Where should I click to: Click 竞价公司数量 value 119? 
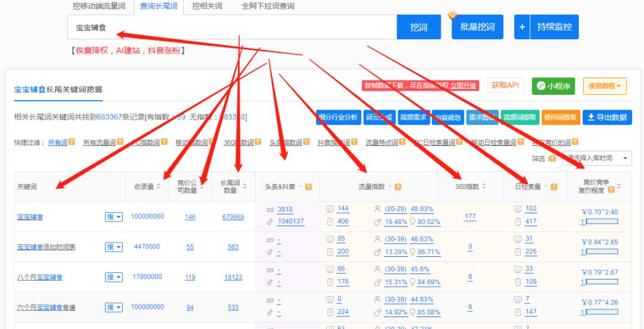click(x=190, y=277)
